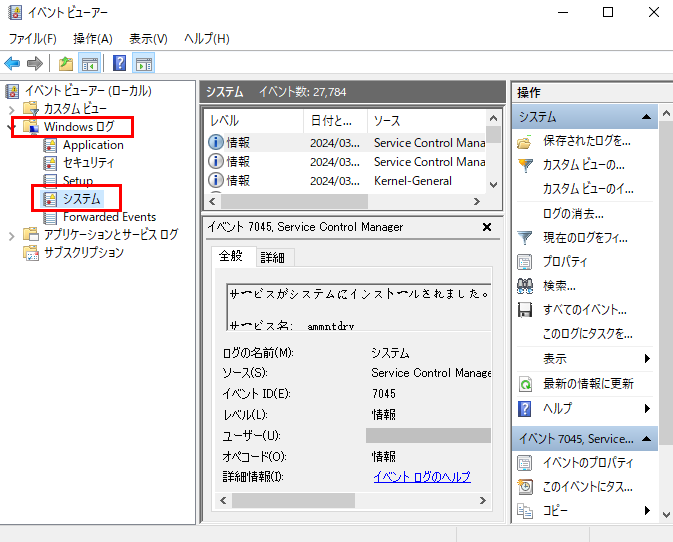Select the セキュリティ log icon
This screenshot has width=673, height=542.
pos(50,163)
